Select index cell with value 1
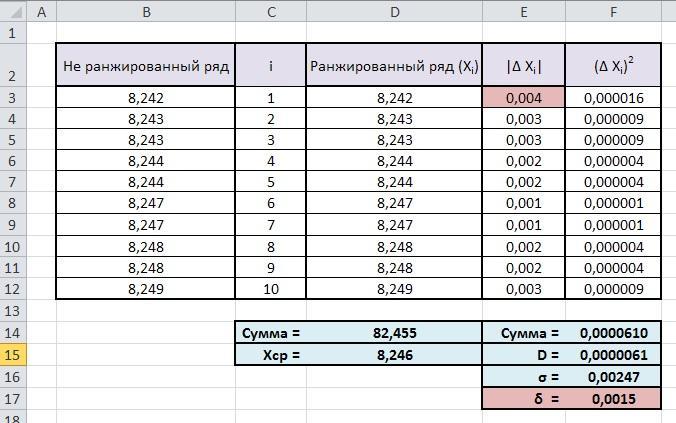 tap(271, 97)
